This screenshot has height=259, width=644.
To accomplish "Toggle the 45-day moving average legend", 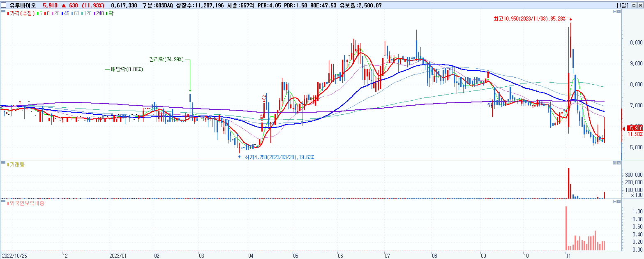I will tap(66, 14).
